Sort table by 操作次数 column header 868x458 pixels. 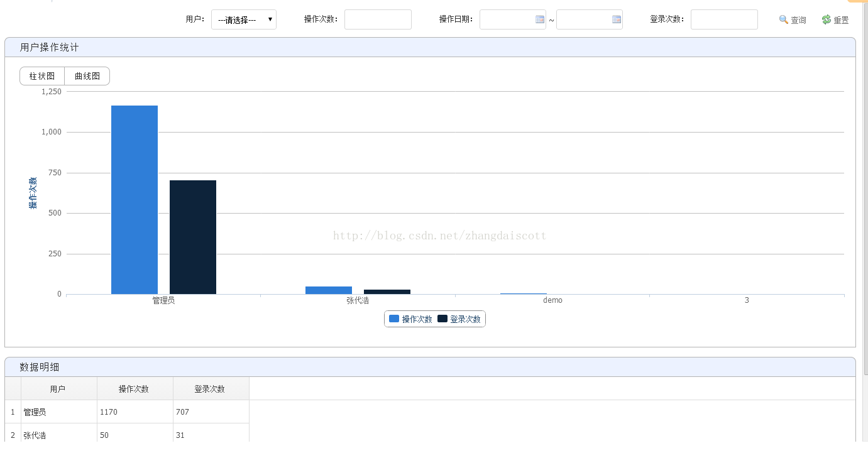[x=134, y=389]
